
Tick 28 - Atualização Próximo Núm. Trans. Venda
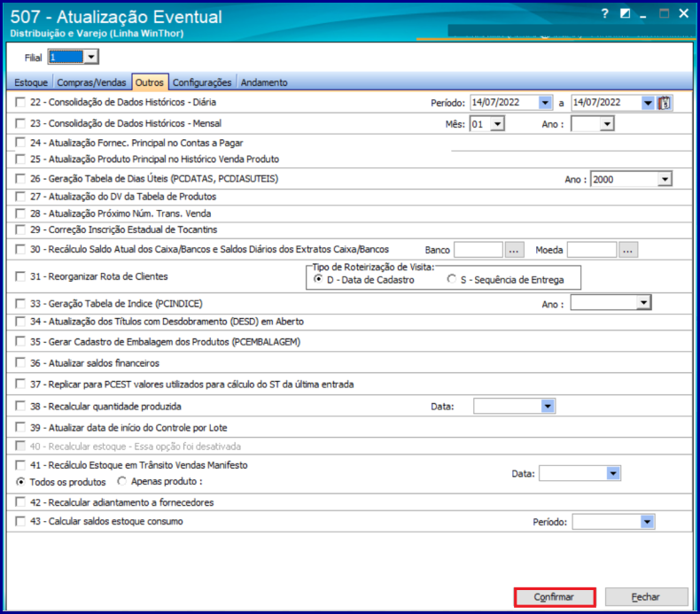point(20,213)
